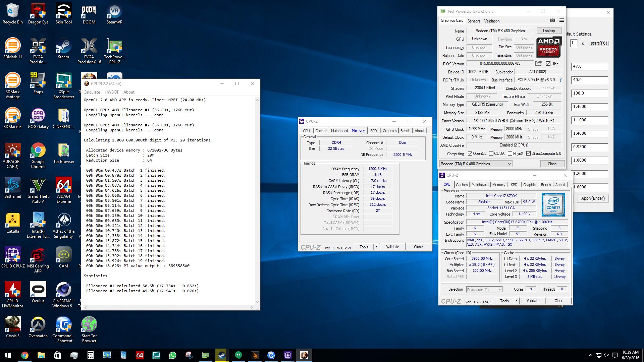Open the HWBOT menu in GPUPI
Viewport: 644px width, 362px height.
[112, 92]
